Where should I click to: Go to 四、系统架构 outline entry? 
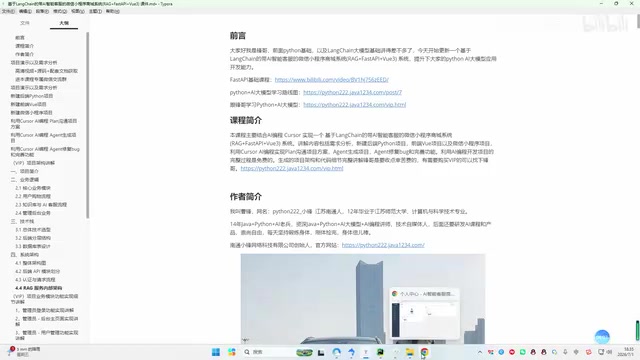24,255
